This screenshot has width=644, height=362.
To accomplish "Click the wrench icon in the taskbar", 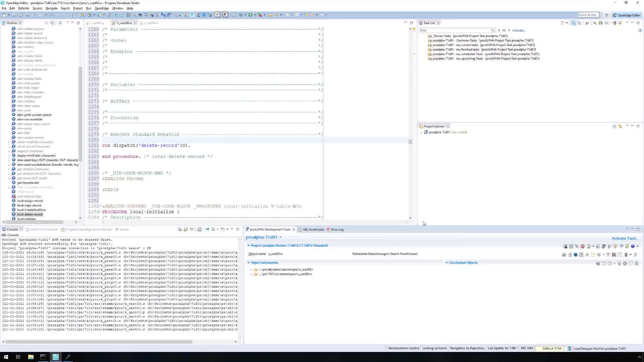I will coord(68,357).
